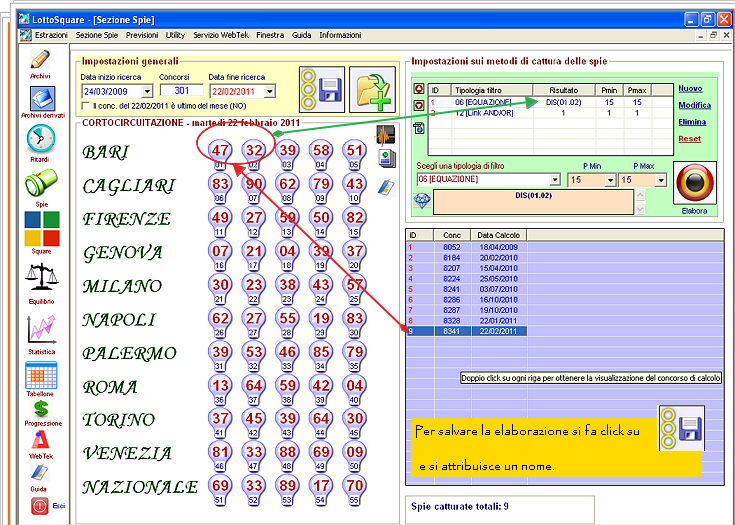
Task: Open the Sezione Spie menu
Action: 97,35
